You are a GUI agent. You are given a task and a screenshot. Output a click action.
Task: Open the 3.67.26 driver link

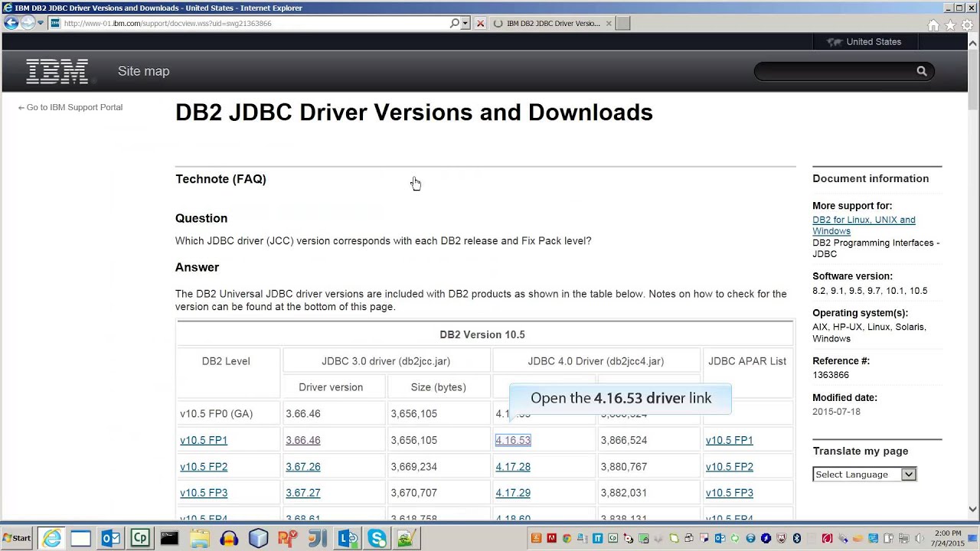pos(303,467)
